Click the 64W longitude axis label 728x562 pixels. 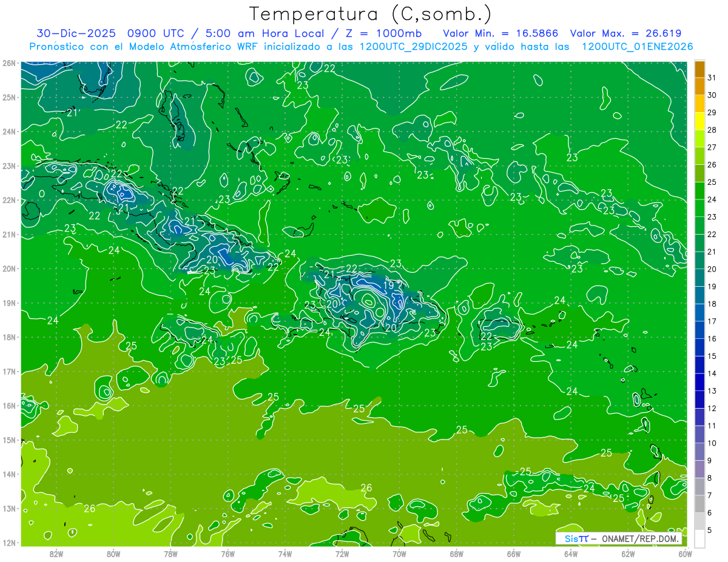tap(571, 554)
